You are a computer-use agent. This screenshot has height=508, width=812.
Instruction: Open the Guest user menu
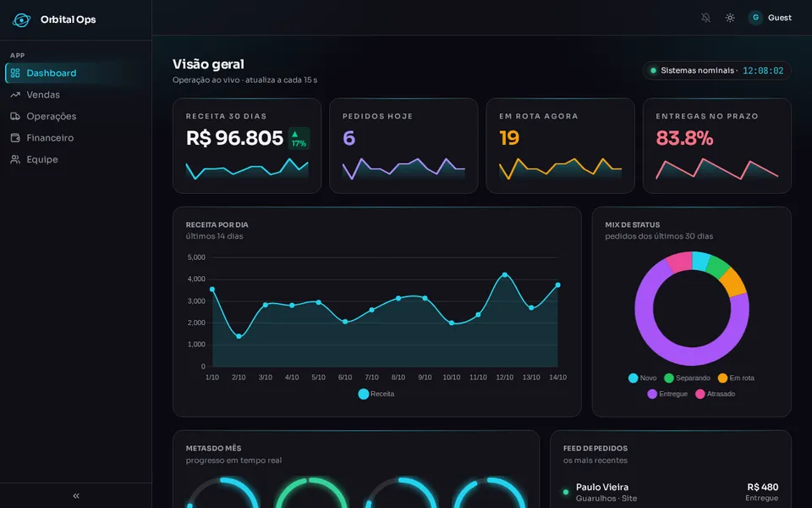pyautogui.click(x=770, y=18)
